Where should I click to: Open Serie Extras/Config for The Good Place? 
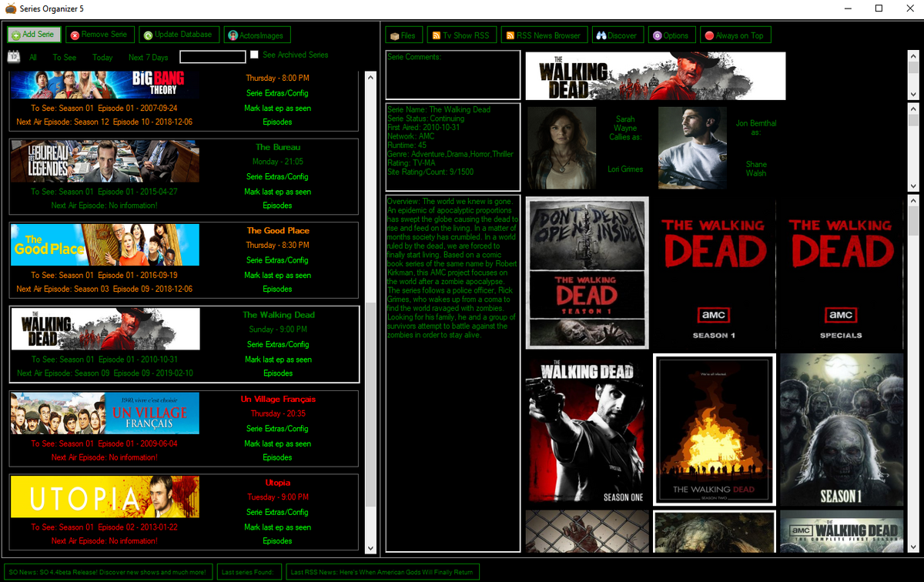[278, 260]
